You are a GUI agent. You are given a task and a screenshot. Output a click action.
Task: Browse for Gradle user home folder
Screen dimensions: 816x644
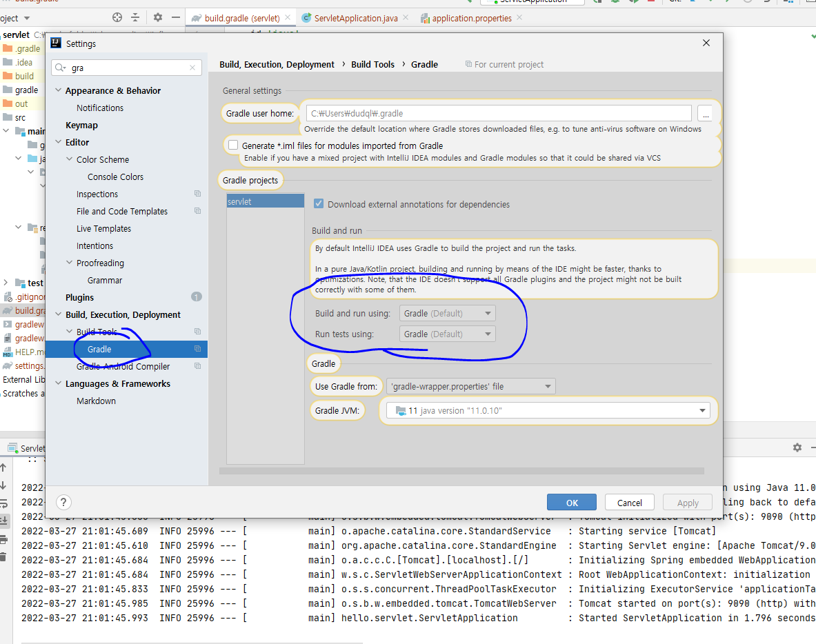pyautogui.click(x=705, y=113)
